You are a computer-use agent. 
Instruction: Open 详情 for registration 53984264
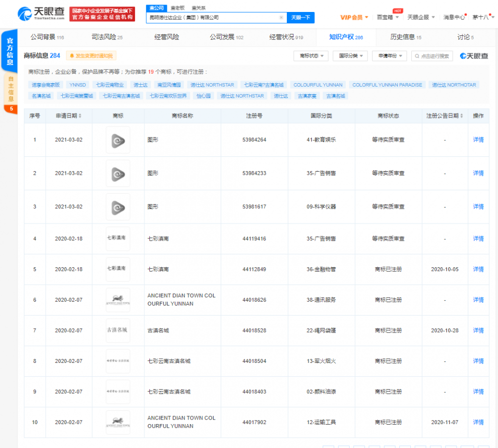click(478, 140)
